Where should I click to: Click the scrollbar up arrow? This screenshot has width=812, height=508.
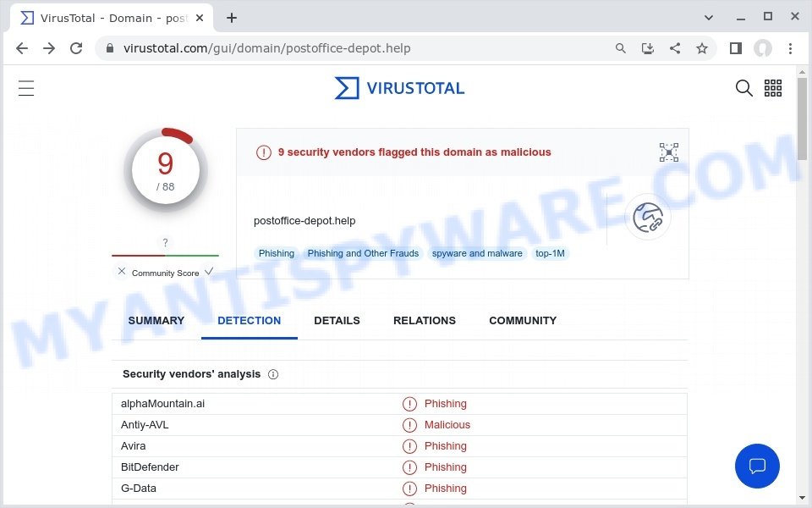point(802,72)
